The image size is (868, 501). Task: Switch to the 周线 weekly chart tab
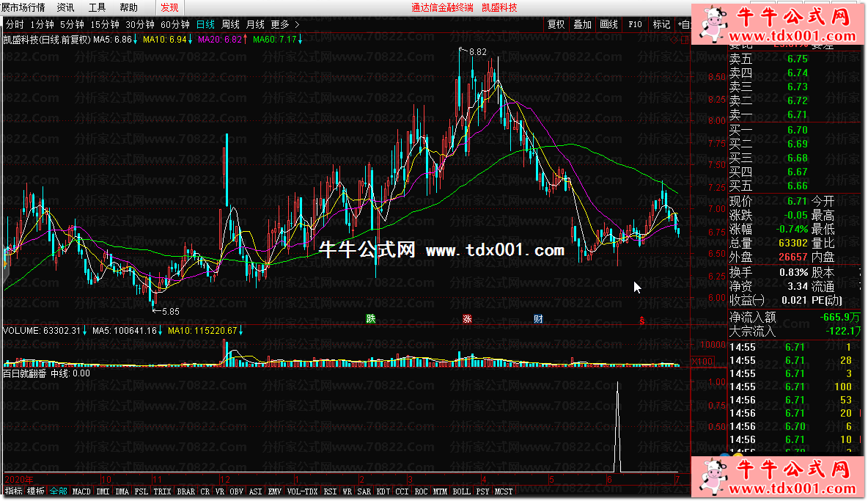tap(230, 24)
